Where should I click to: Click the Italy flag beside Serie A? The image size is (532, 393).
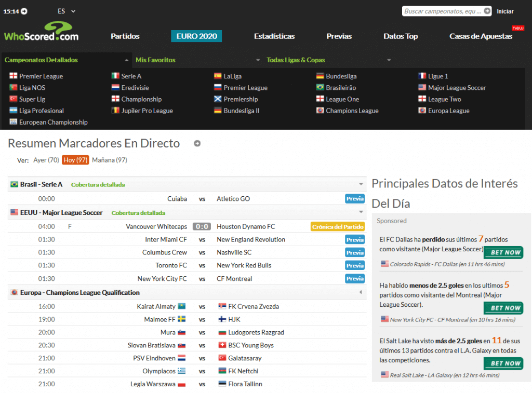click(x=115, y=76)
